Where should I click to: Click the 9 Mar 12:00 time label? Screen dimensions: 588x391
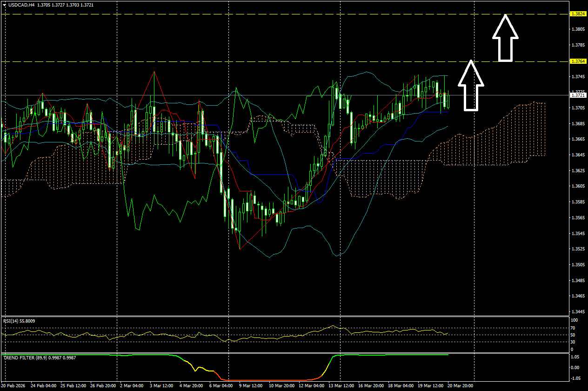click(251, 386)
